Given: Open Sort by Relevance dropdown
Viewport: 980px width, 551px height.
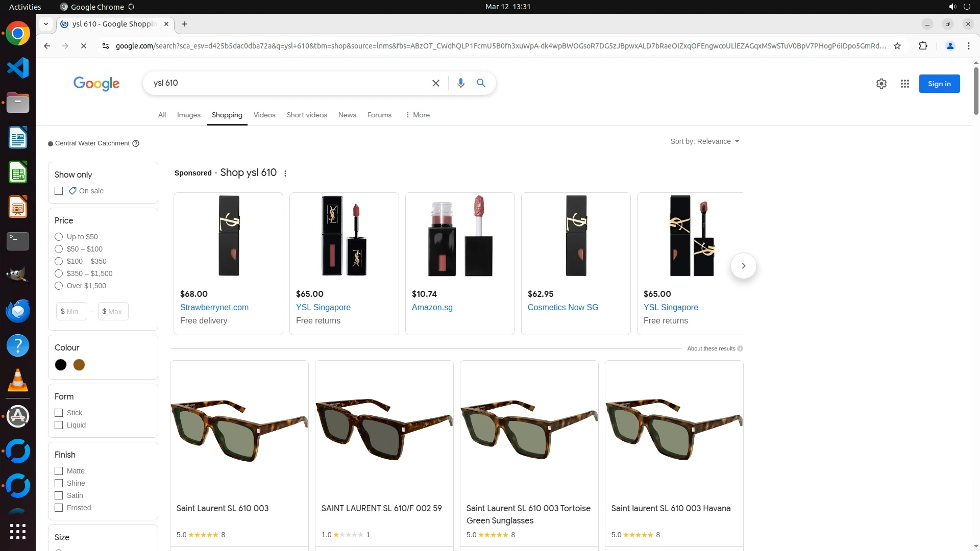Looking at the screenshot, I should tap(705, 141).
